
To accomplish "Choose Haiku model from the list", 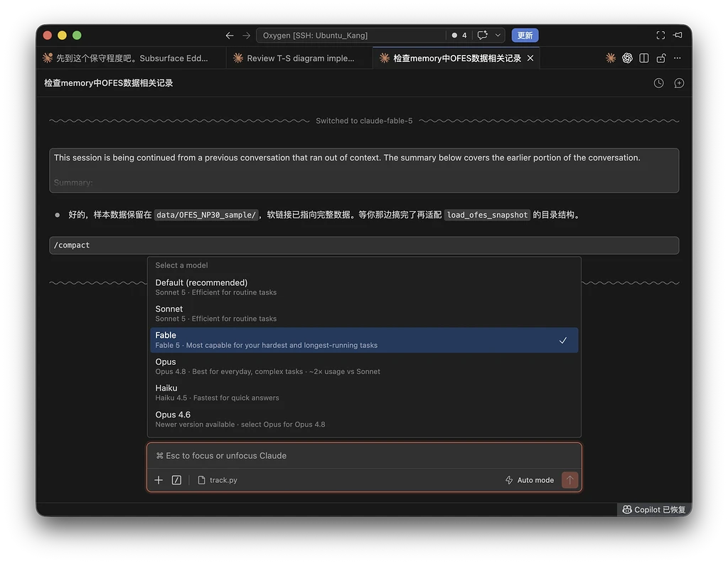I will (364, 393).
